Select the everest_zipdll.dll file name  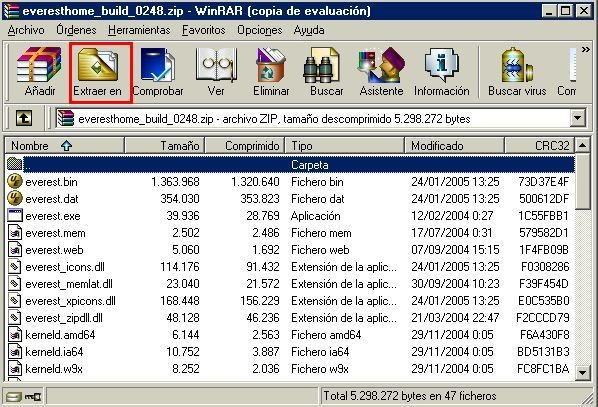tap(64, 318)
